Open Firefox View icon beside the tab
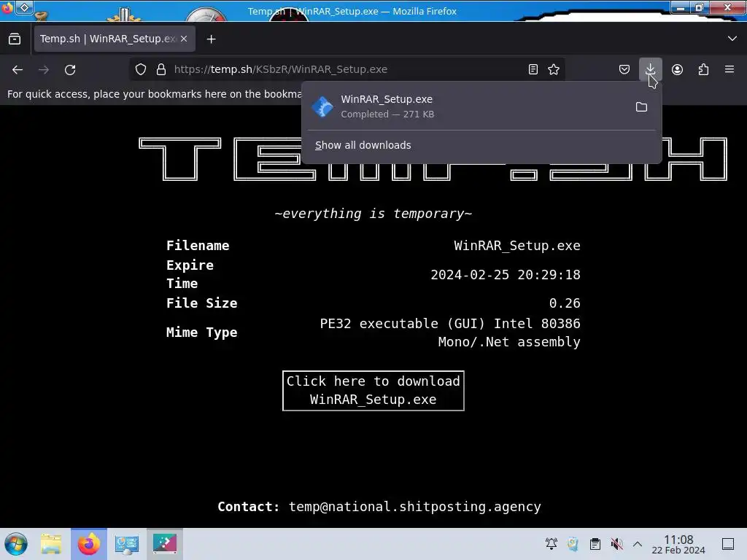Viewport: 747px width, 560px height. click(x=15, y=39)
